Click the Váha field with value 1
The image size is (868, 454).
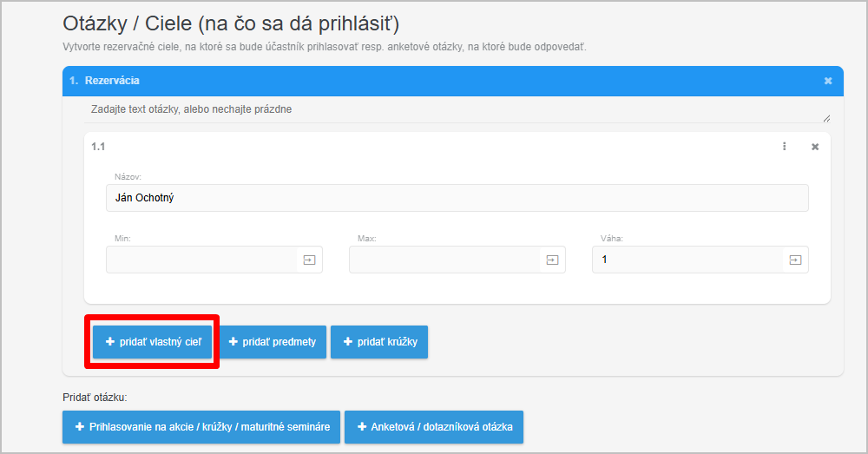pyautogui.click(x=687, y=260)
